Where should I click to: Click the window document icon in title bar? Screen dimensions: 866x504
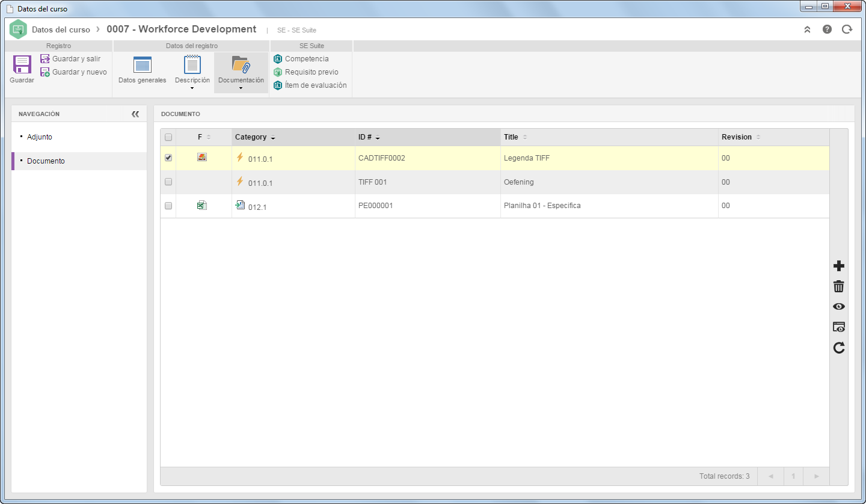tap(10, 9)
